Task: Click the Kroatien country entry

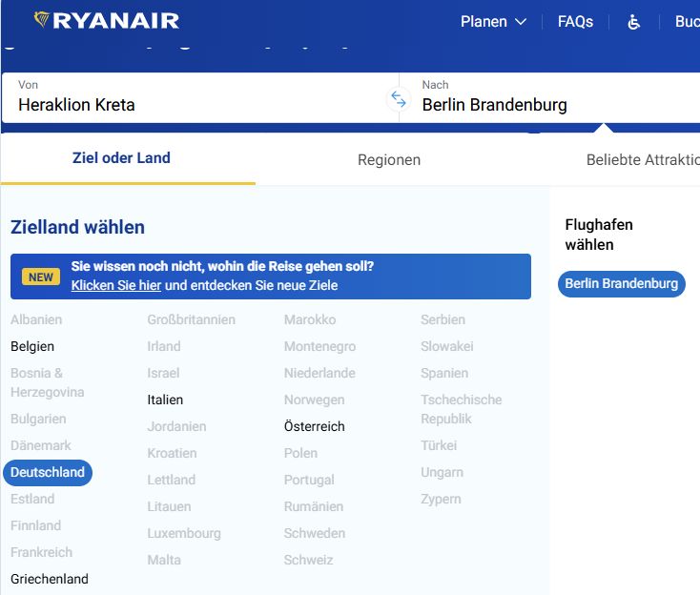Action: [x=172, y=453]
